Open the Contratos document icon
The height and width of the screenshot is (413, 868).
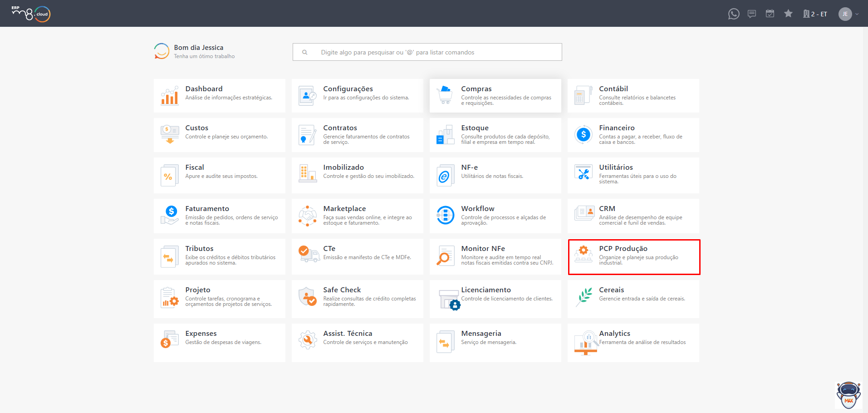coord(308,135)
